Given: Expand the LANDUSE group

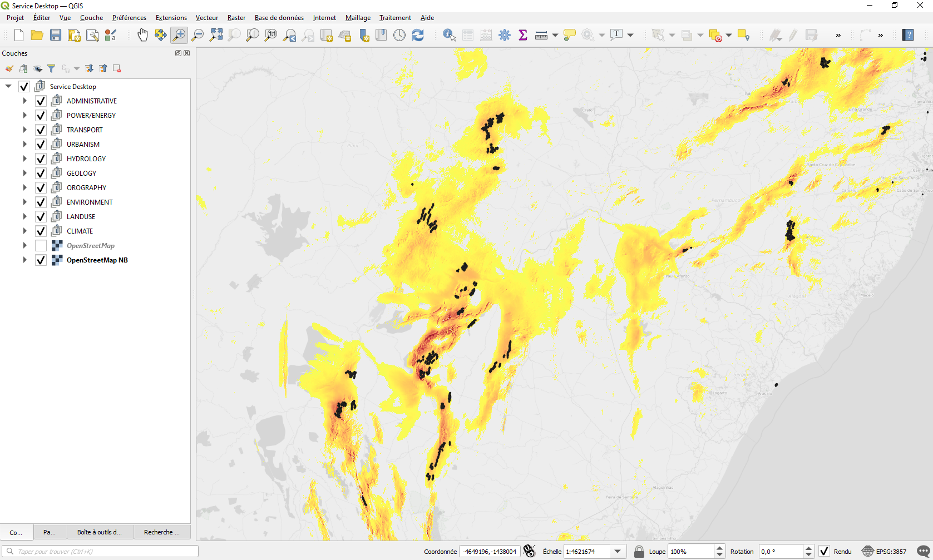Looking at the screenshot, I should point(24,217).
